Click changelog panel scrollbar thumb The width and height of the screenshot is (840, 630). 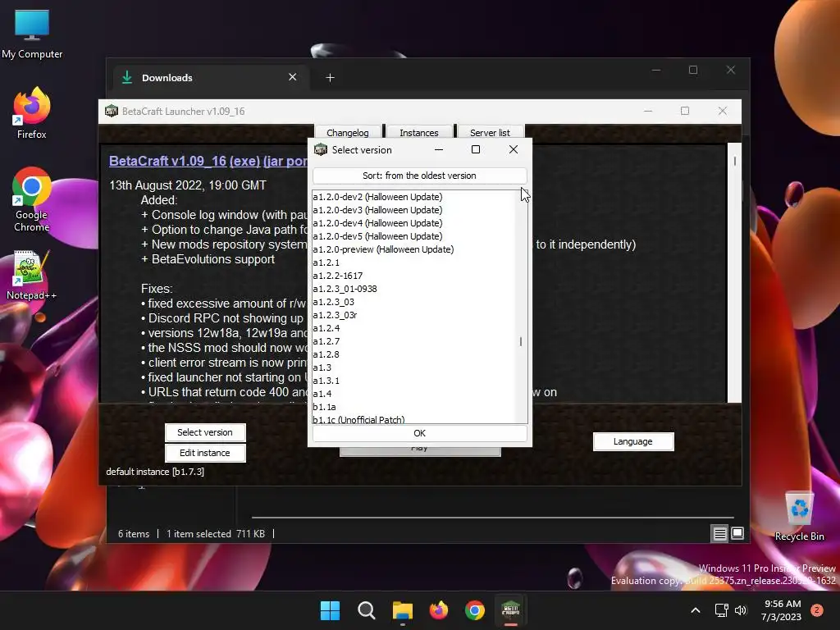click(734, 161)
